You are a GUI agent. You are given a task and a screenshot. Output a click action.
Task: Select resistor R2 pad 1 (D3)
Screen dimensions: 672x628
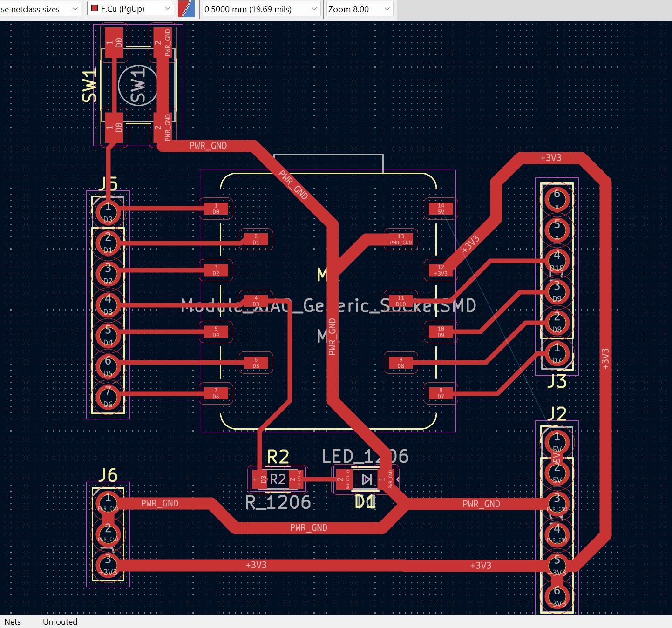pos(260,479)
